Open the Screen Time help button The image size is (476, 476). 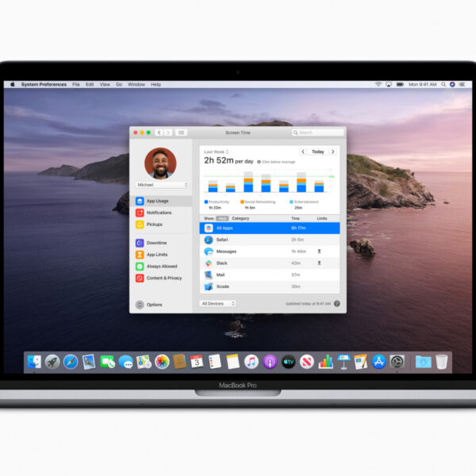point(337,304)
